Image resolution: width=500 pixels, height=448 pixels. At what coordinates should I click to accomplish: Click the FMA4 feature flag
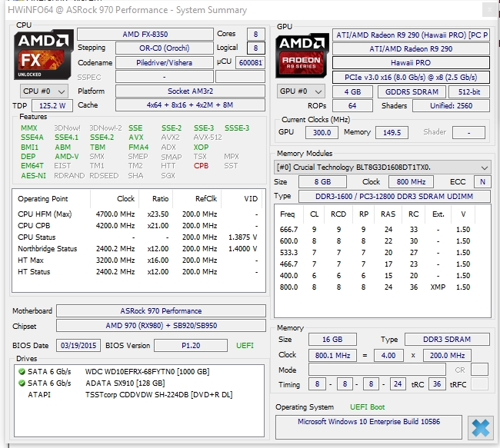coord(138,148)
